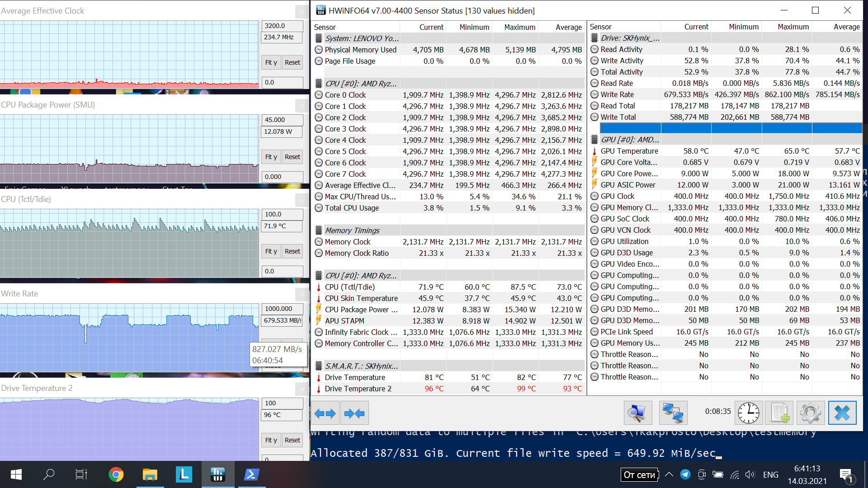Open the notification center icon
The width and height of the screenshot is (868, 488).
coord(846,475)
